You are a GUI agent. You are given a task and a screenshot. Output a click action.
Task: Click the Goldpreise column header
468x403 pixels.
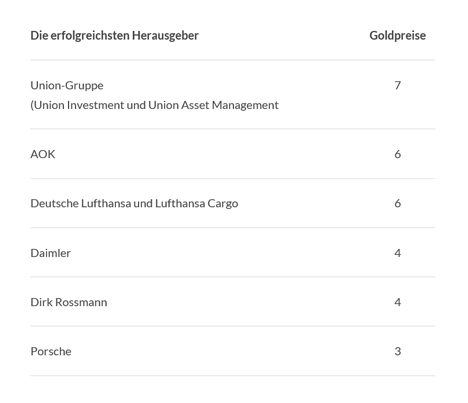pos(397,35)
